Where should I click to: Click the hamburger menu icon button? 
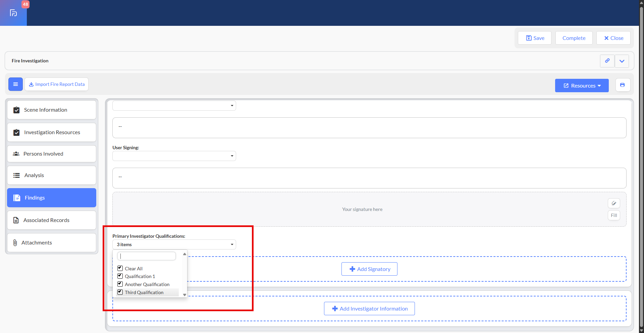point(15,84)
